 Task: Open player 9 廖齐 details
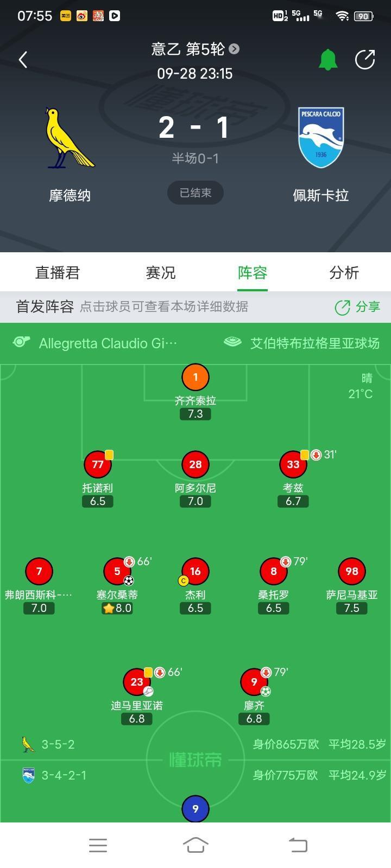[x=254, y=681]
